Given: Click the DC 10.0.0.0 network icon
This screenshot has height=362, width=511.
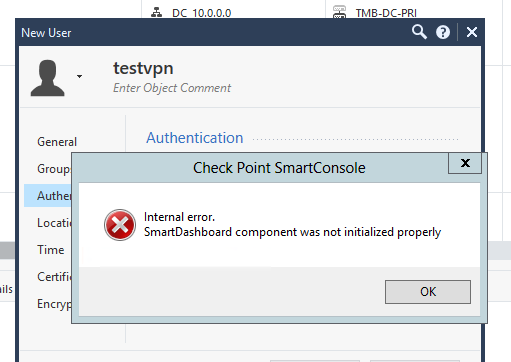Looking at the screenshot, I should tap(156, 13).
